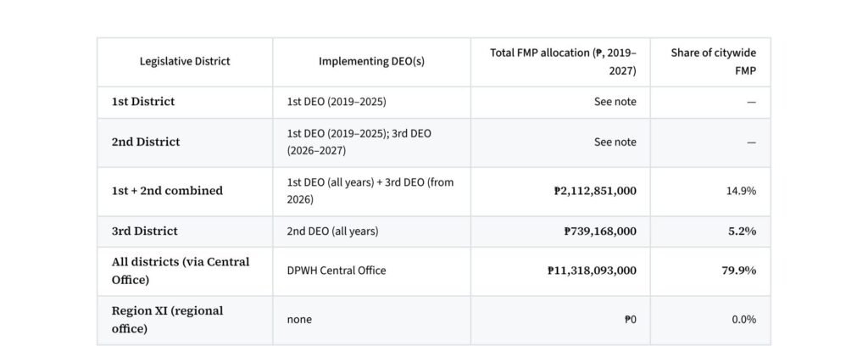Click the See note text in the 1st District row
Screen dimensions: 868x346
pyautogui.click(x=615, y=102)
